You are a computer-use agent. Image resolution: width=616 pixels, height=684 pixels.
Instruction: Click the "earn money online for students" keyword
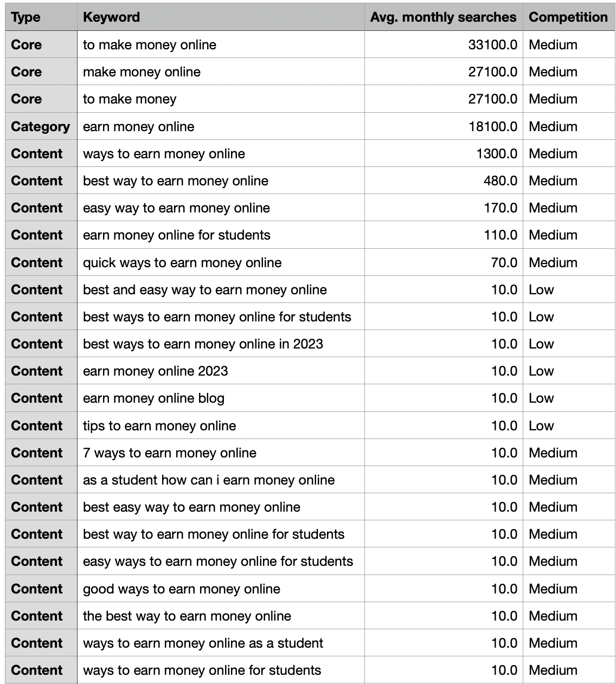(177, 235)
